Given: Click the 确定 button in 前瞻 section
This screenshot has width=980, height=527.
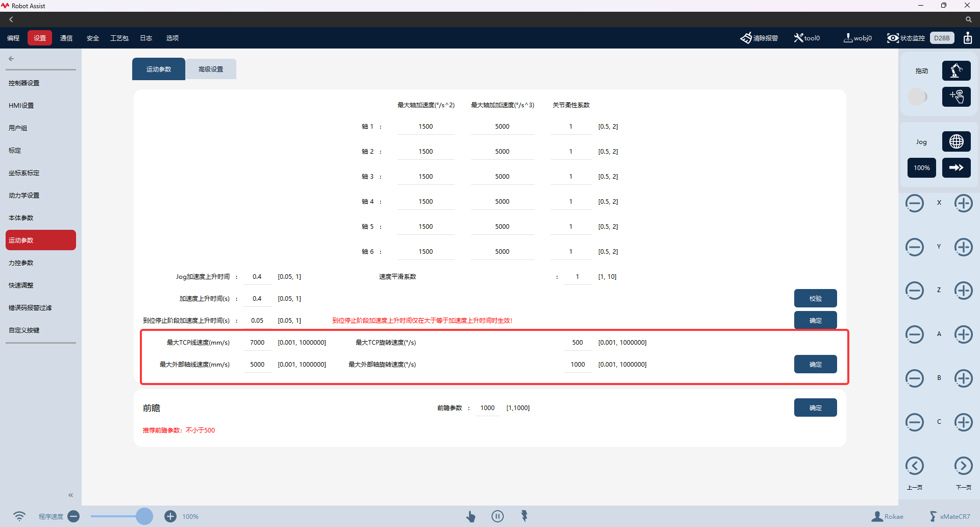Looking at the screenshot, I should (x=815, y=408).
